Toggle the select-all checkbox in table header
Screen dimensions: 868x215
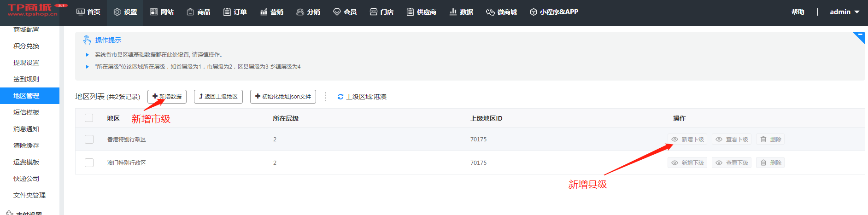click(x=89, y=118)
